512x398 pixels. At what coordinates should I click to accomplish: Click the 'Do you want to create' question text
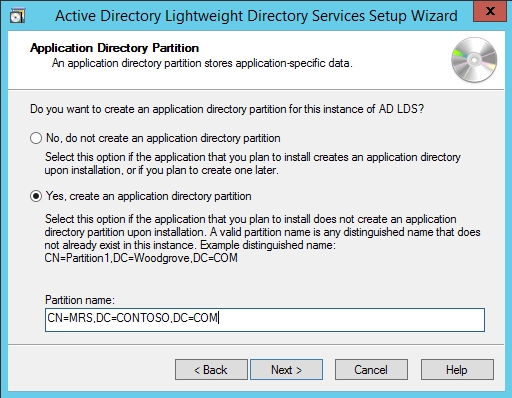[x=227, y=109]
